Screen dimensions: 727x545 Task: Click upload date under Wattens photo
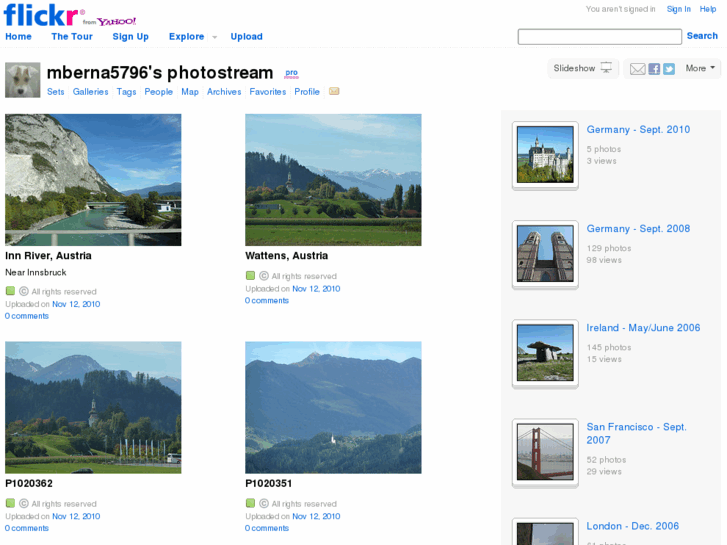[316, 289]
